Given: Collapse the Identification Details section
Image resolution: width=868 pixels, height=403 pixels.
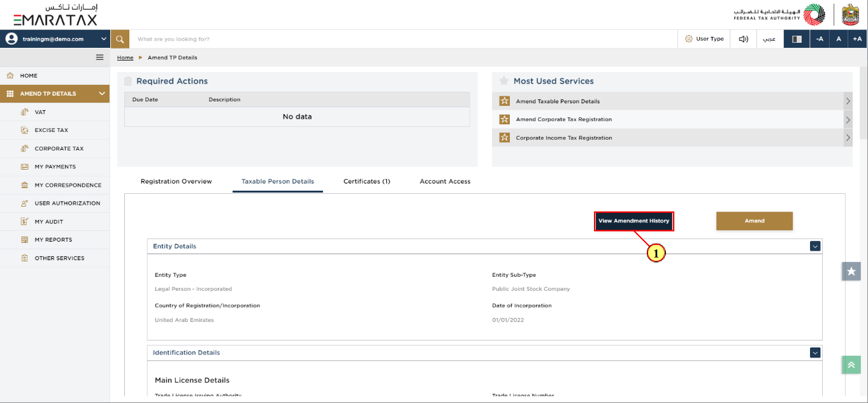Looking at the screenshot, I should tap(814, 353).
